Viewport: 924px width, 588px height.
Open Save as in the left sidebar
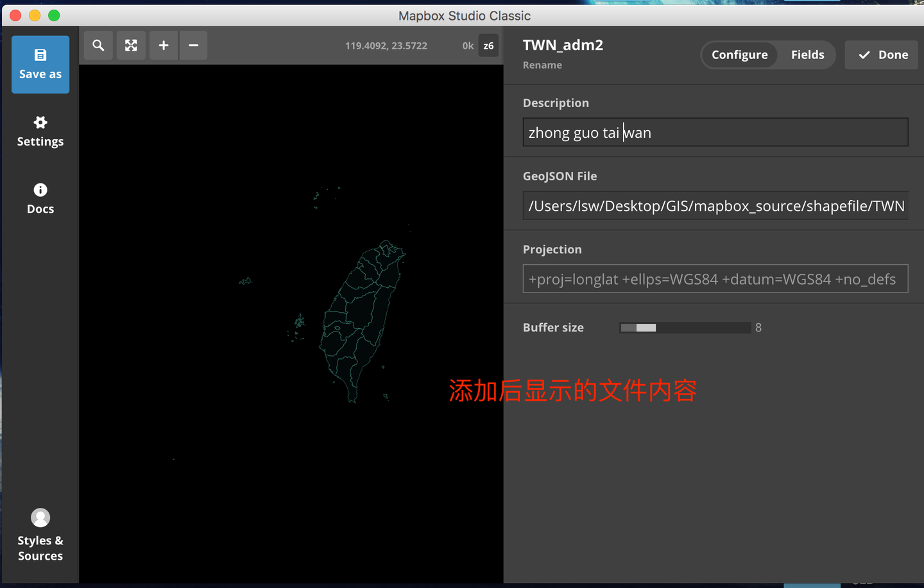pos(40,64)
